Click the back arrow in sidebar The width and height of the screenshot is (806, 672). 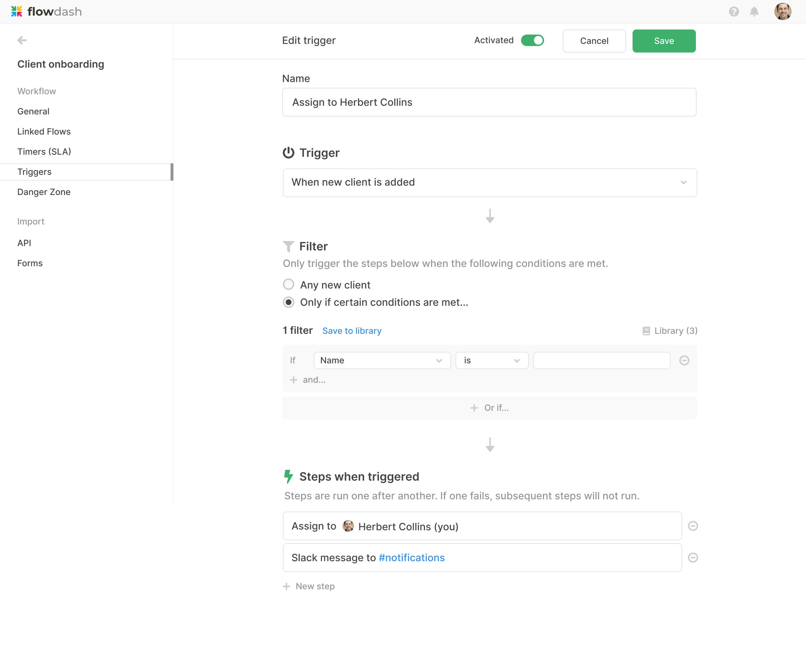point(22,40)
